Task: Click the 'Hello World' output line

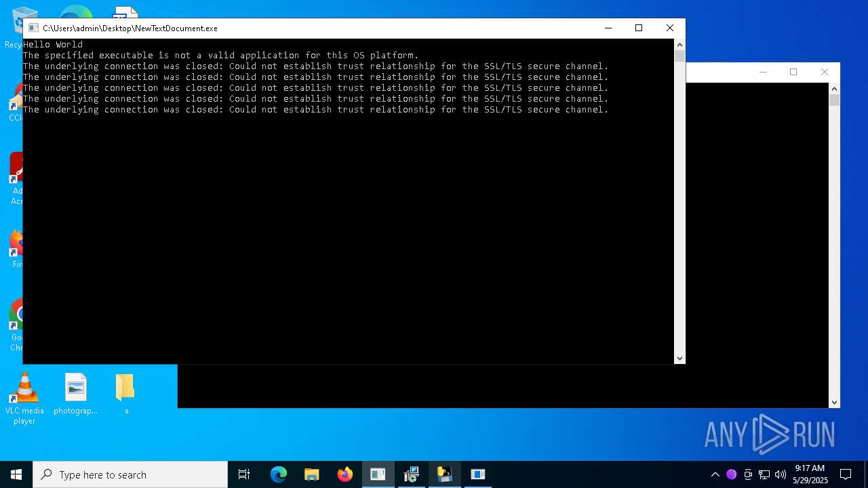Action: (x=53, y=45)
